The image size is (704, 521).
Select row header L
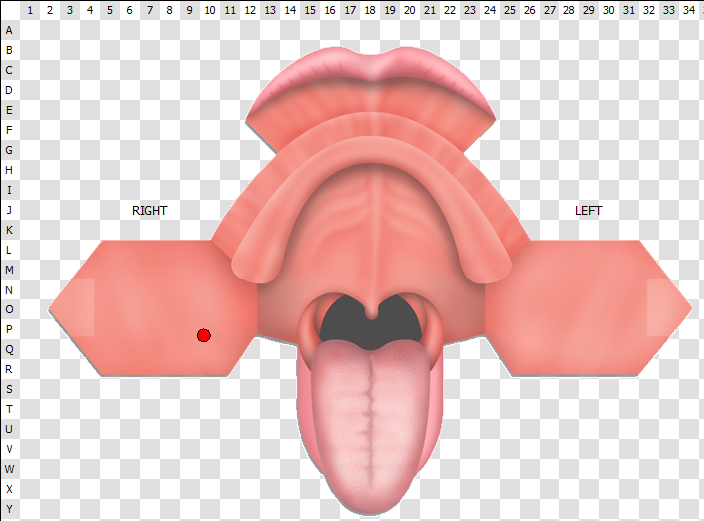click(9, 250)
